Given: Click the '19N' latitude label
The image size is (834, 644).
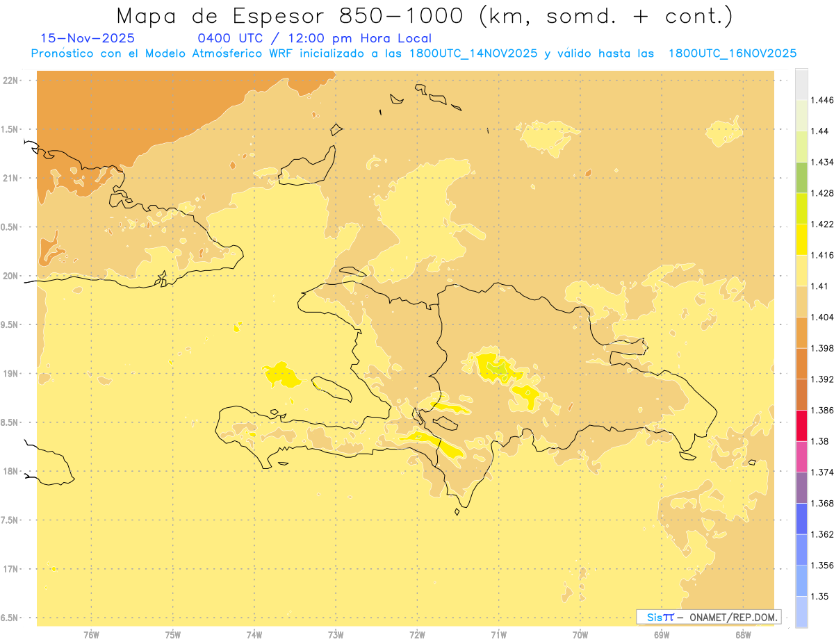Looking at the screenshot, I should pos(10,374).
